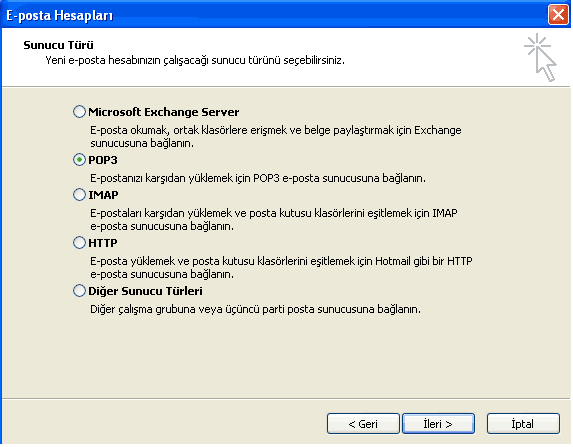Click the 'E-postanızı karşıdan yüklemek' POP3 description
Screen dimensions: 573x447
258,178
